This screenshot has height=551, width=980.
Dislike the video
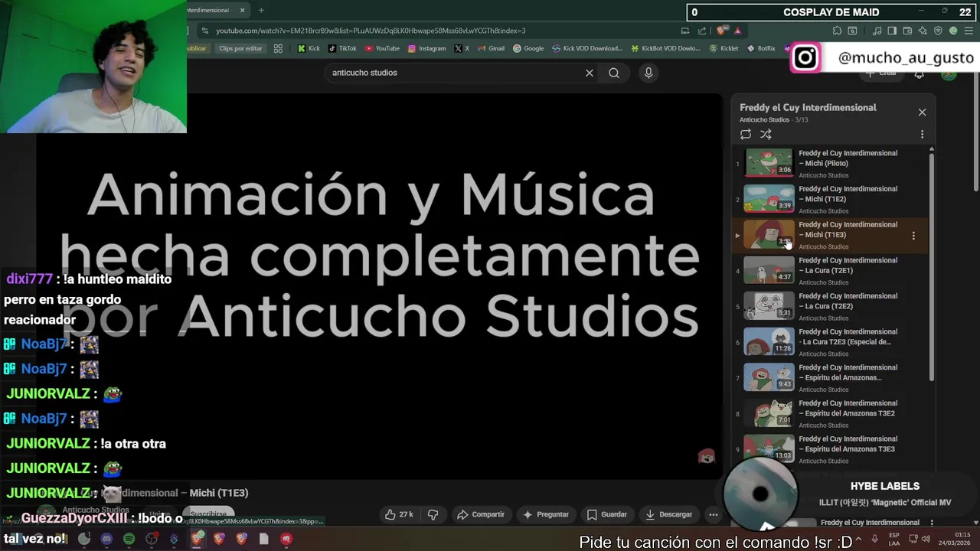[433, 514]
